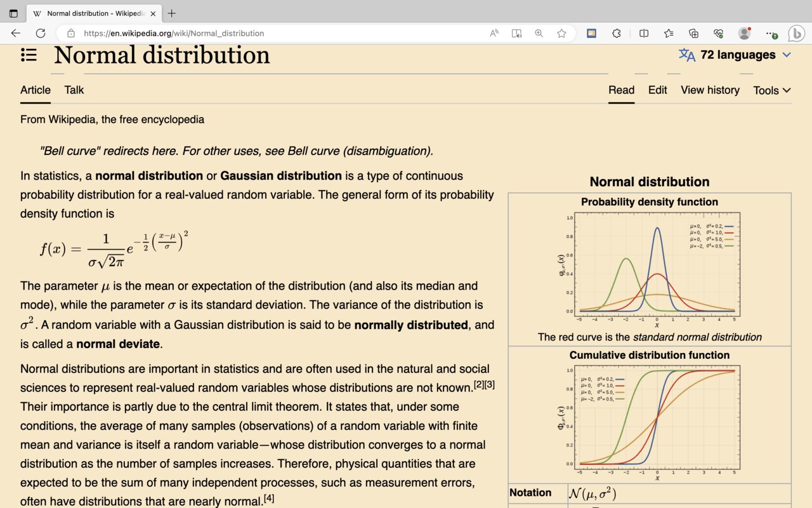Expand the Tools dropdown menu
Screen dimensions: 812x508
coord(772,90)
